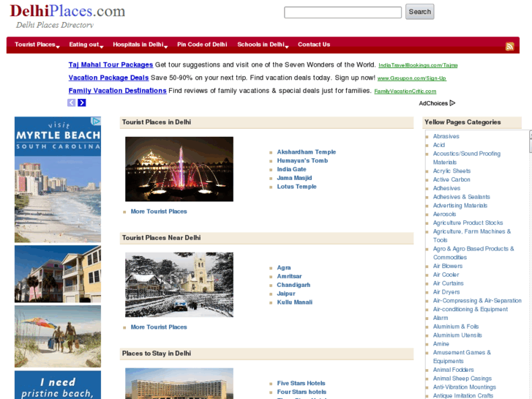Open Aluminium Utensils category
This screenshot has width=532, height=399.
pyautogui.click(x=457, y=335)
